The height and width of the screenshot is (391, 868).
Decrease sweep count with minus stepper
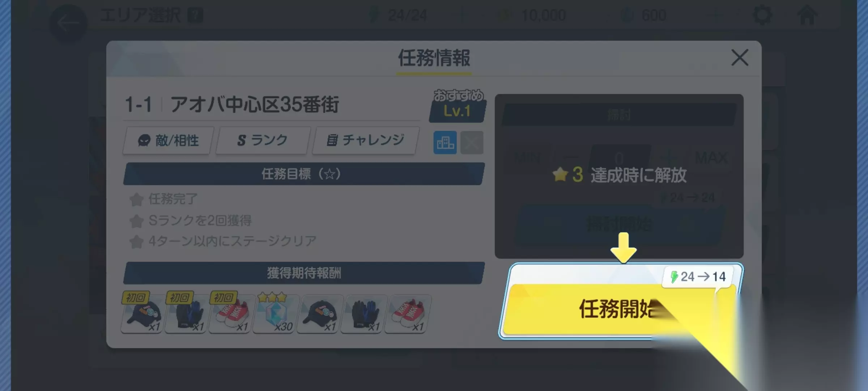(571, 158)
